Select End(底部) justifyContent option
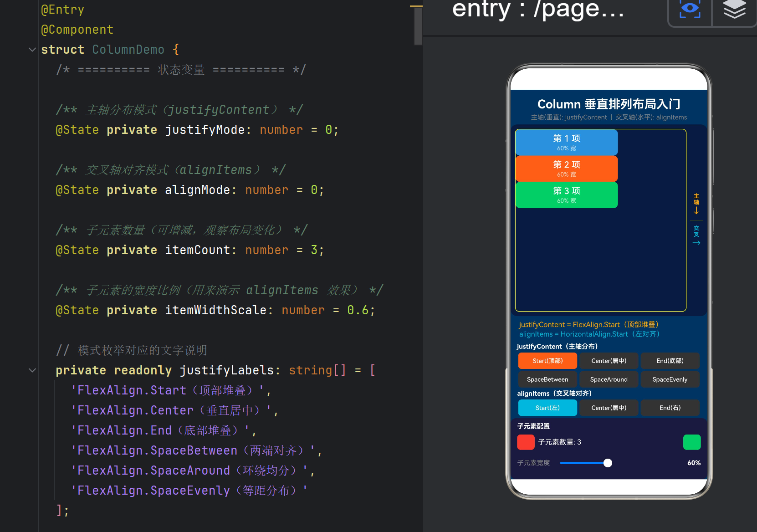This screenshot has height=532, width=757. (x=670, y=361)
